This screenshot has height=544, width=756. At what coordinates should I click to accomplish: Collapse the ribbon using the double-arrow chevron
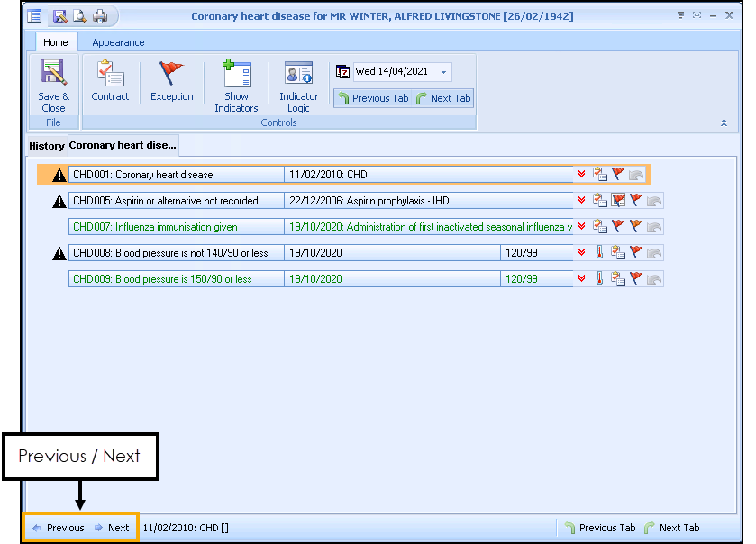(723, 122)
